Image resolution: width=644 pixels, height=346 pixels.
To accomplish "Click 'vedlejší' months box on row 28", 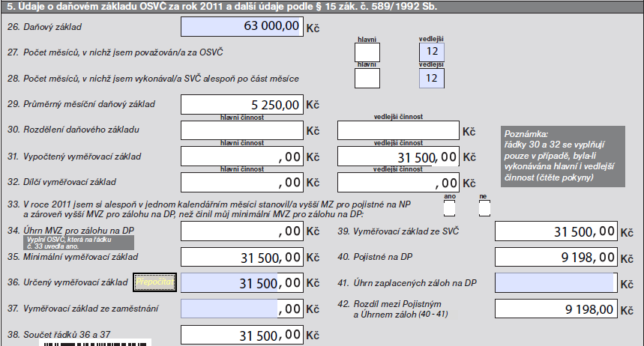I will point(431,78).
